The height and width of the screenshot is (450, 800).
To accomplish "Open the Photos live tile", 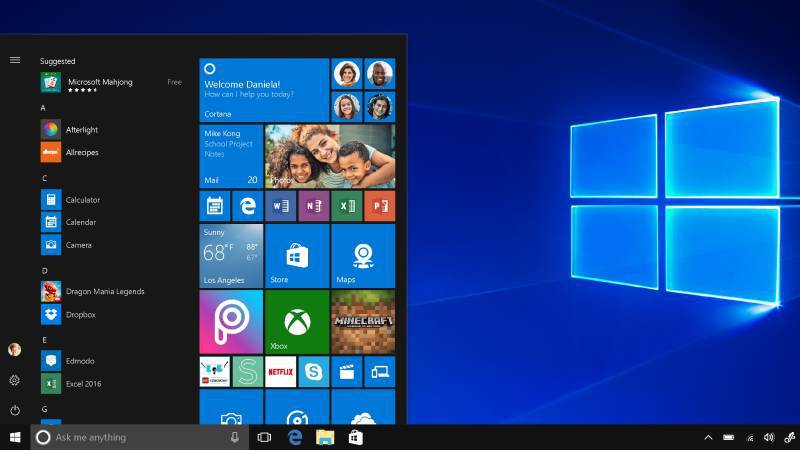I will pos(330,156).
